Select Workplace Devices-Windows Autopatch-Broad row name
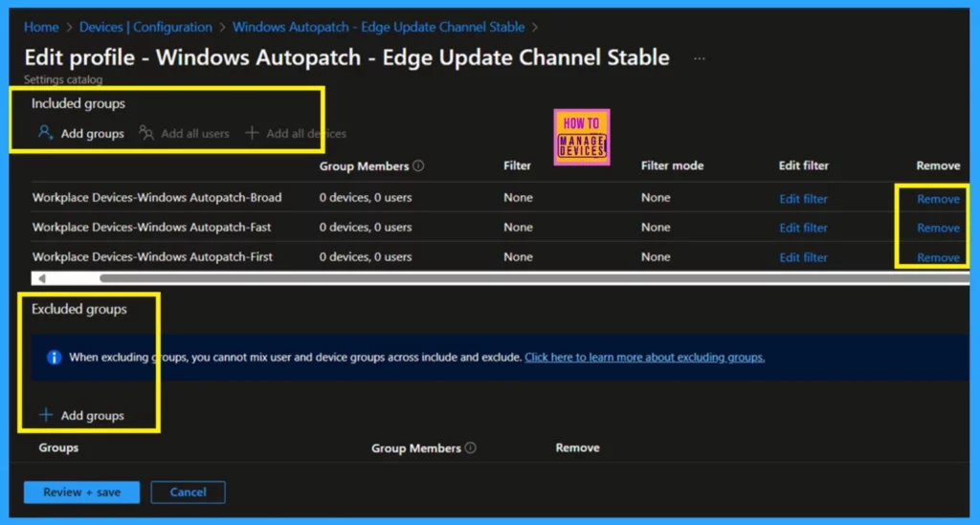Screen dimensions: 980x525 pos(157,197)
